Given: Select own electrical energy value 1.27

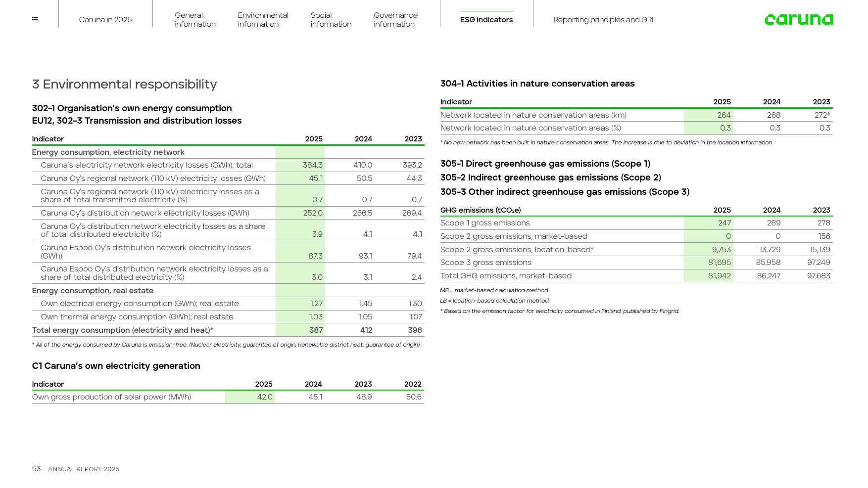Looking at the screenshot, I should pyautogui.click(x=316, y=304).
